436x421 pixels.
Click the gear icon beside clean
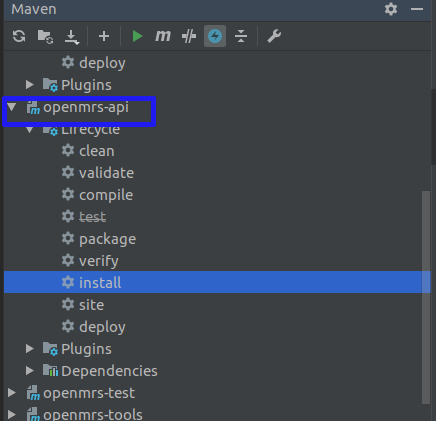click(68, 150)
